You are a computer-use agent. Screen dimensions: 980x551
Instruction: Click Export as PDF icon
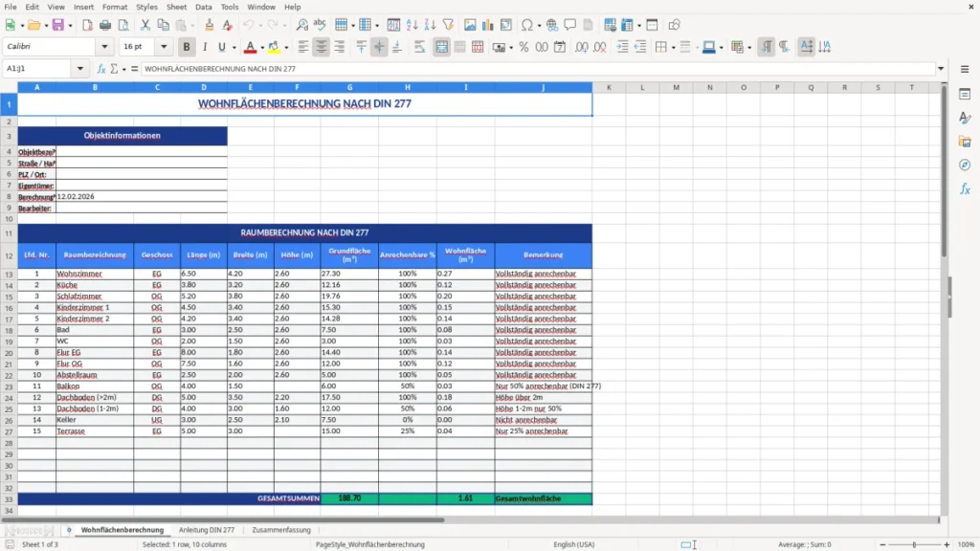(x=87, y=25)
